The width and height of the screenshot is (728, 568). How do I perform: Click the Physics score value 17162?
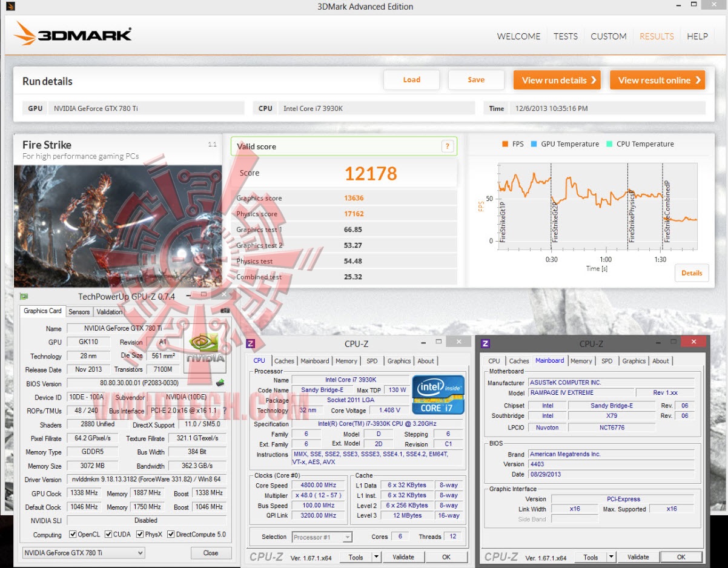click(x=354, y=214)
